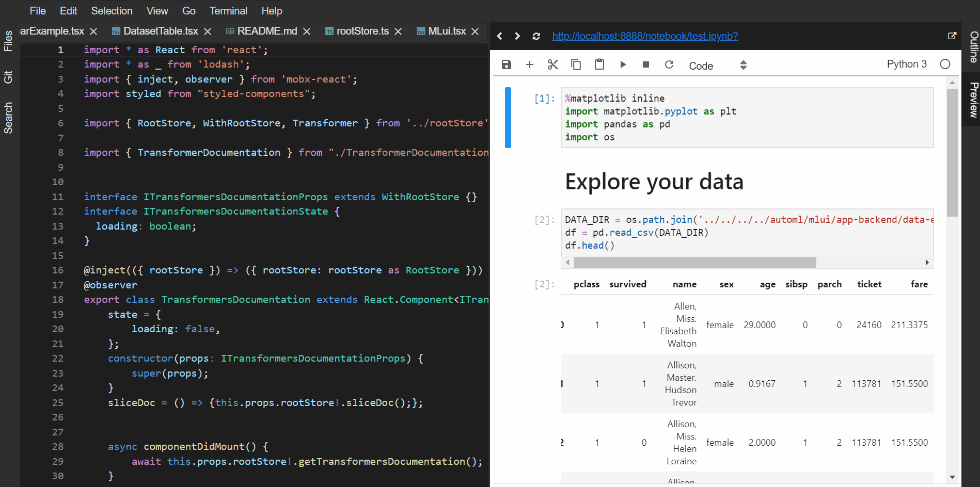This screenshot has width=980, height=487.
Task: Reload the notebook page
Action: (536, 36)
